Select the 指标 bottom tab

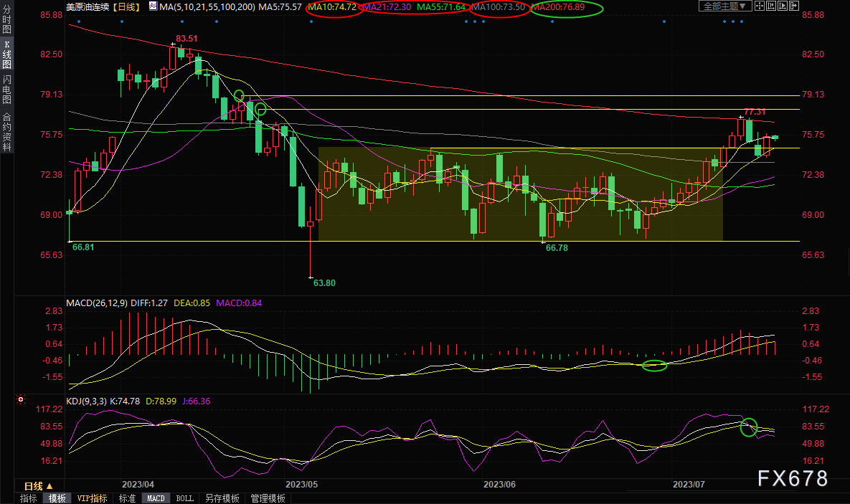point(28,498)
